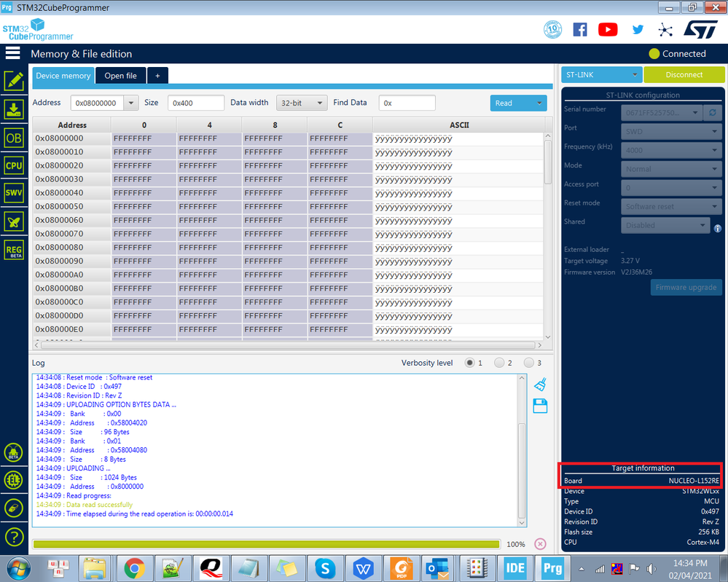This screenshot has width=728, height=582.
Task: Open the Data width 32-bit dropdown
Action: point(302,103)
